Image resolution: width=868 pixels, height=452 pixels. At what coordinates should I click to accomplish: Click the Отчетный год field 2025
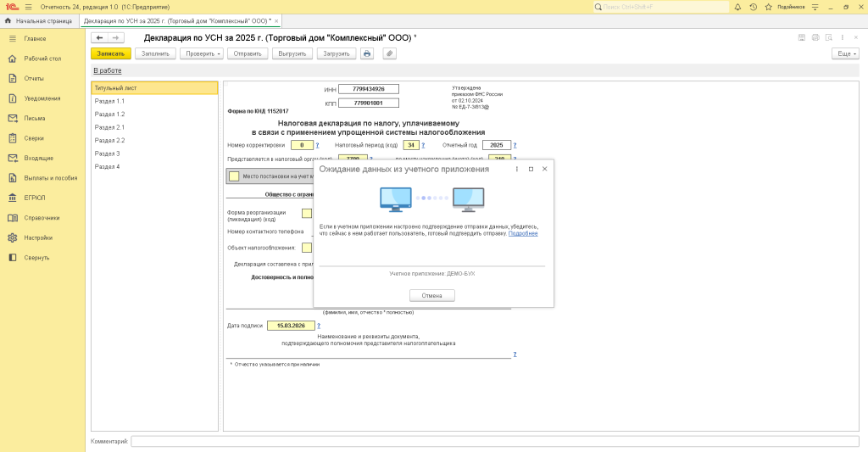(497, 145)
